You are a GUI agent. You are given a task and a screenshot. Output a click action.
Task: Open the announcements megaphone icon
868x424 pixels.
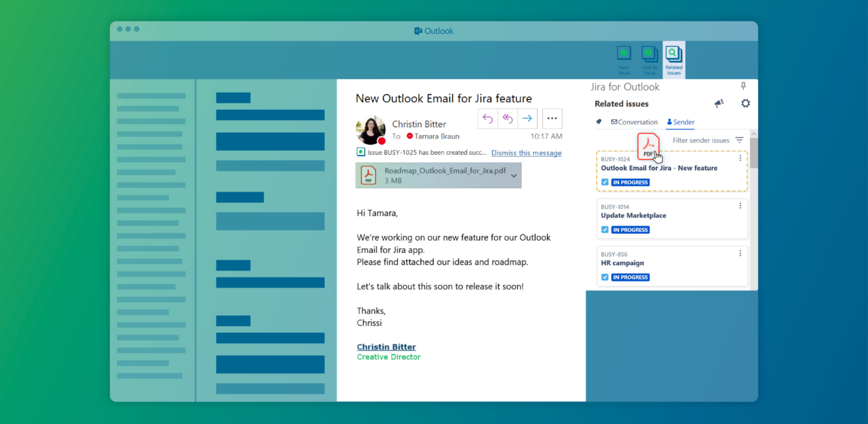[718, 102]
